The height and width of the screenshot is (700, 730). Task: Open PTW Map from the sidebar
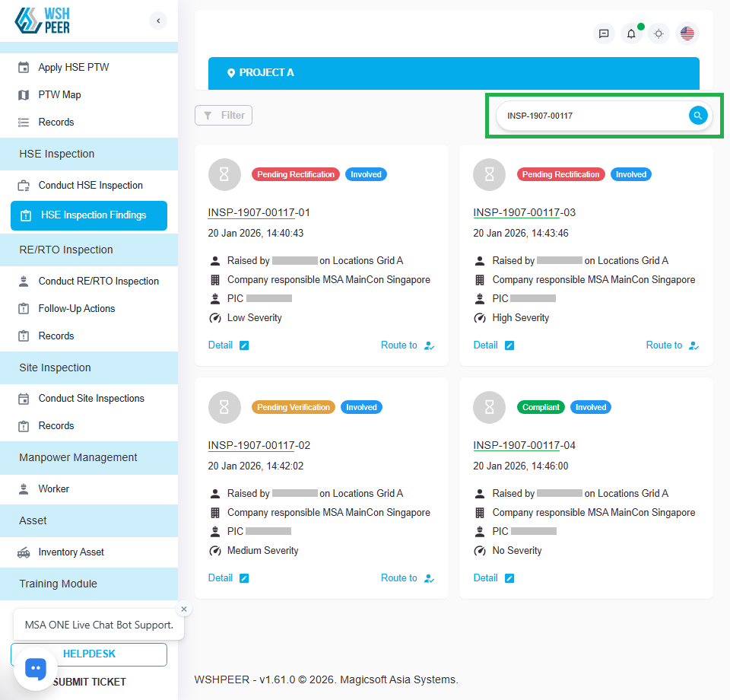click(x=59, y=95)
